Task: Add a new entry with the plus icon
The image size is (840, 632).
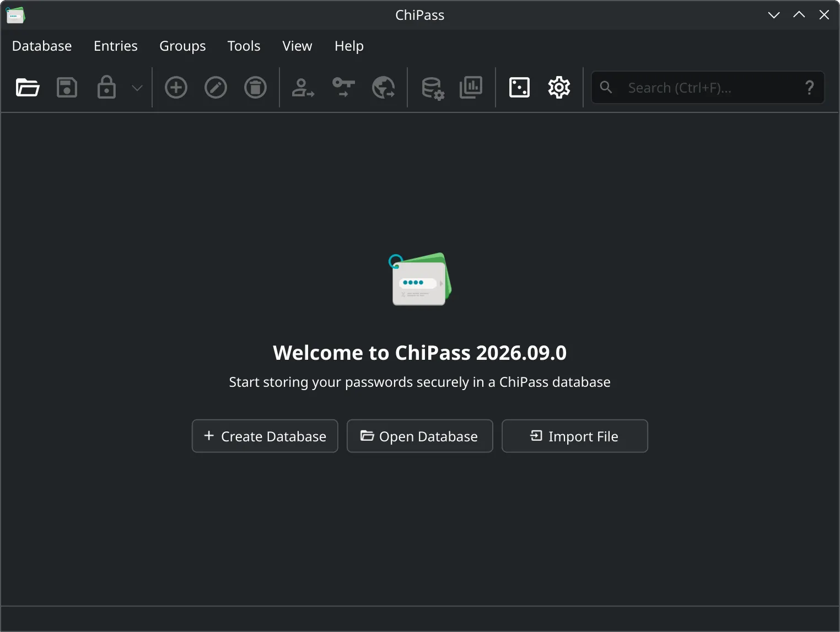Action: pos(176,88)
